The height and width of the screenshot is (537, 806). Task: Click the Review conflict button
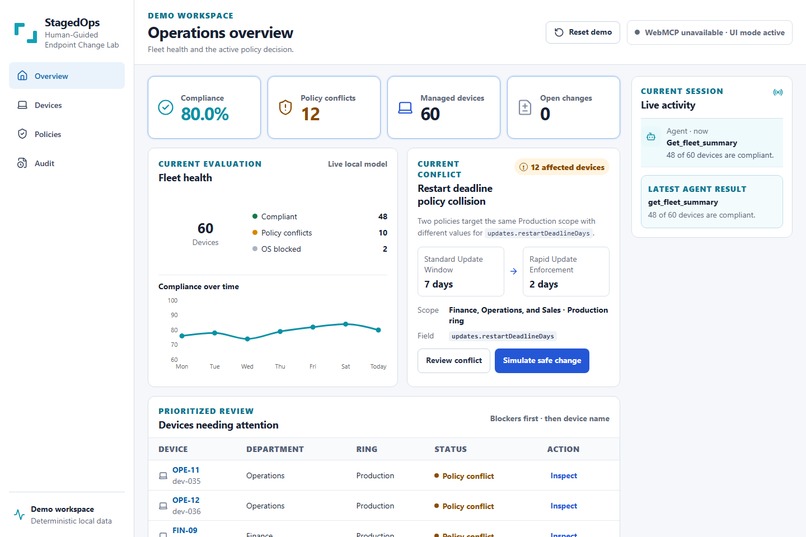[453, 361]
